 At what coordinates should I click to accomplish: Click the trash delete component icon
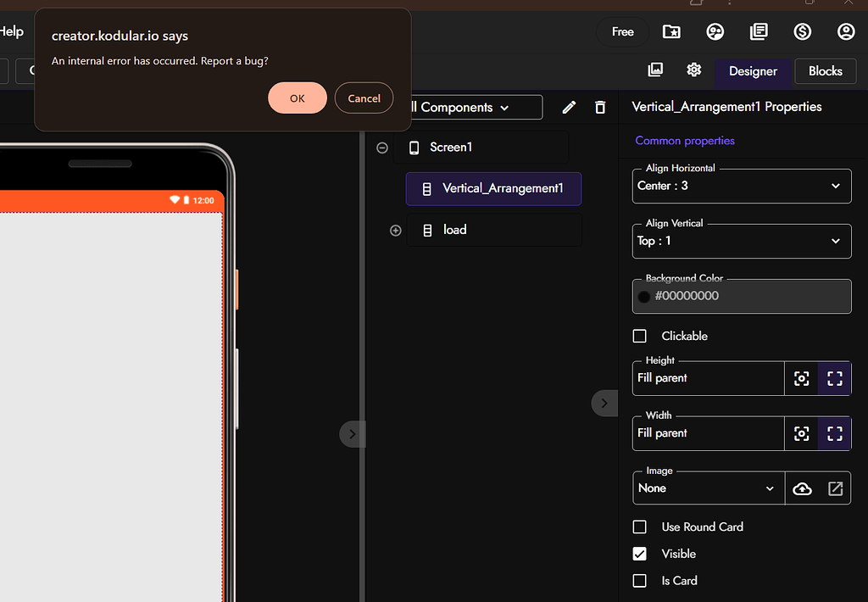(x=600, y=107)
